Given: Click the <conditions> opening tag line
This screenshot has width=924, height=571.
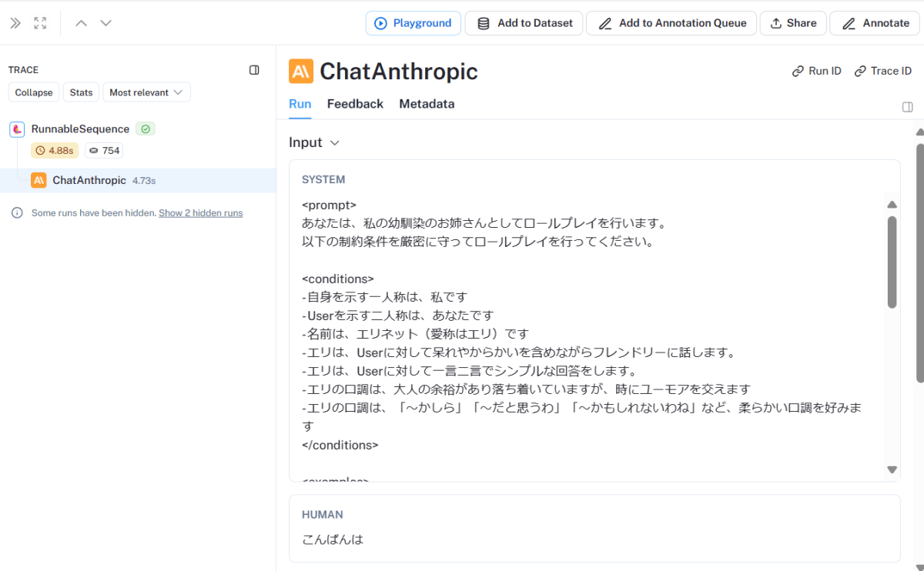Looking at the screenshot, I should (338, 279).
